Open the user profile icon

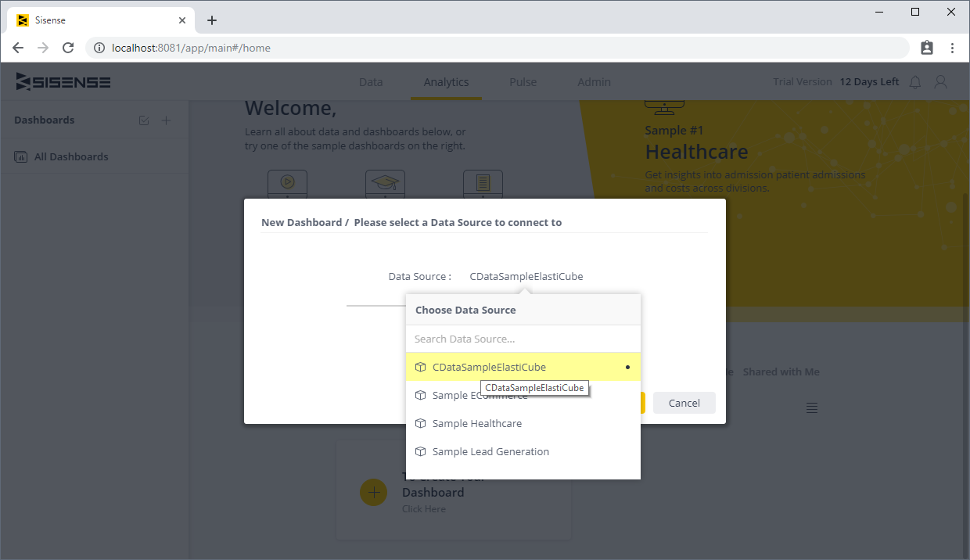pyautogui.click(x=941, y=82)
